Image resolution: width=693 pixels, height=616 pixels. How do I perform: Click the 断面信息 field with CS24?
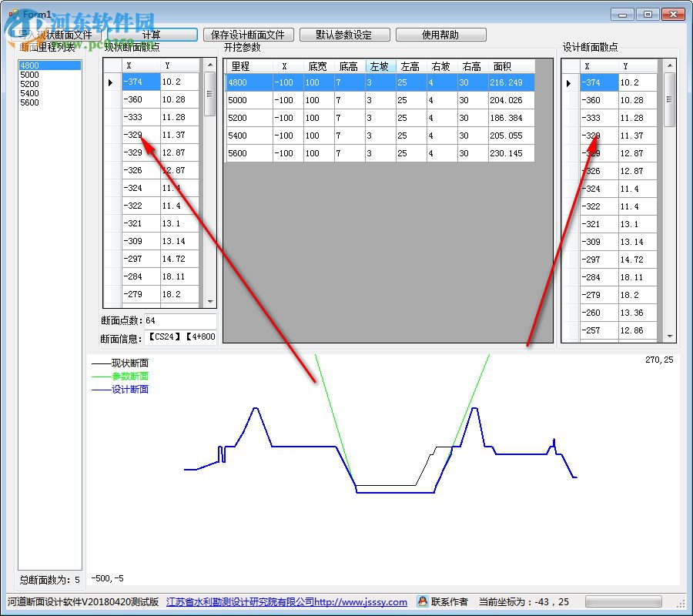pos(180,336)
